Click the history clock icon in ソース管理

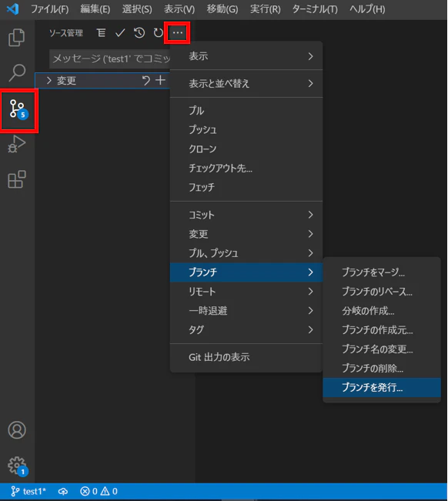139,32
